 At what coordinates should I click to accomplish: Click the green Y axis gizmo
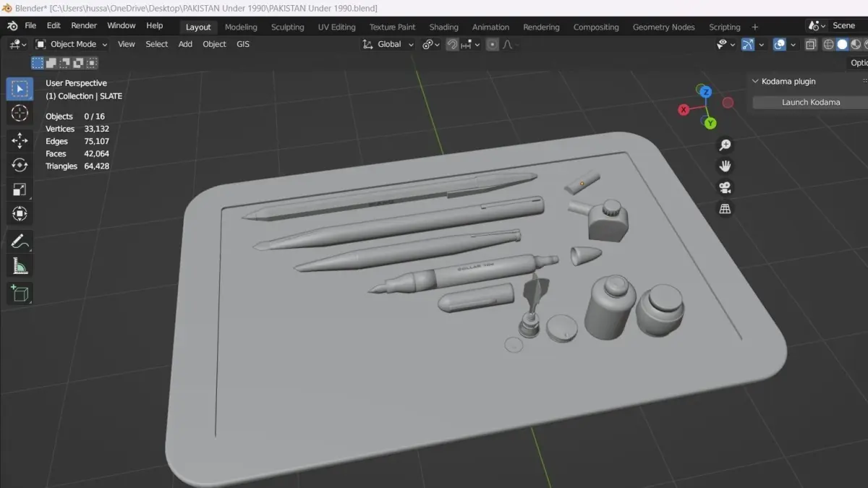click(x=710, y=124)
